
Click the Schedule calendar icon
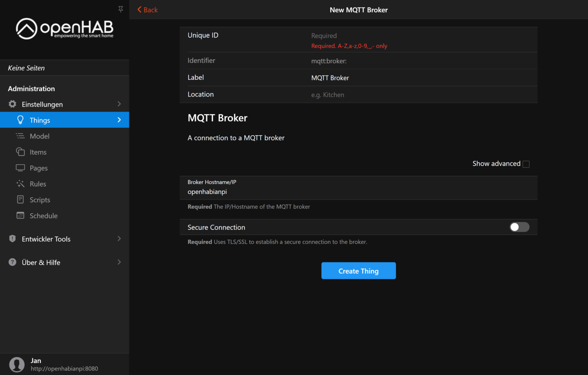20,215
